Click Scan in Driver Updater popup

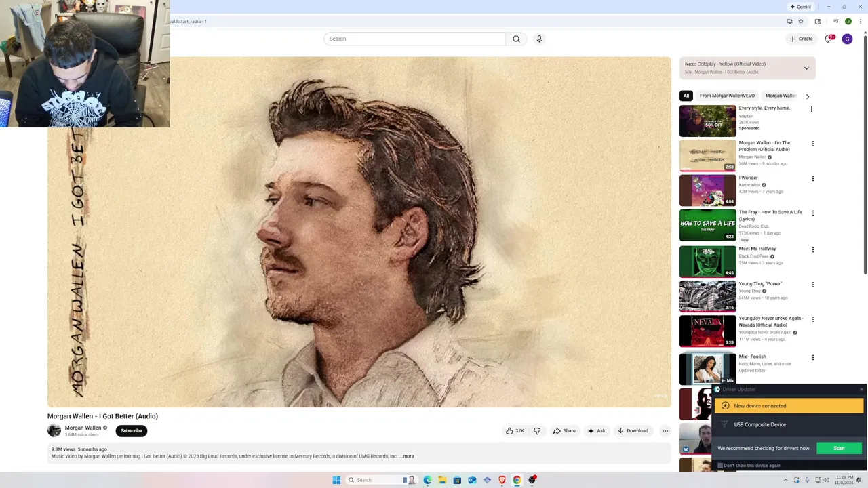point(839,448)
